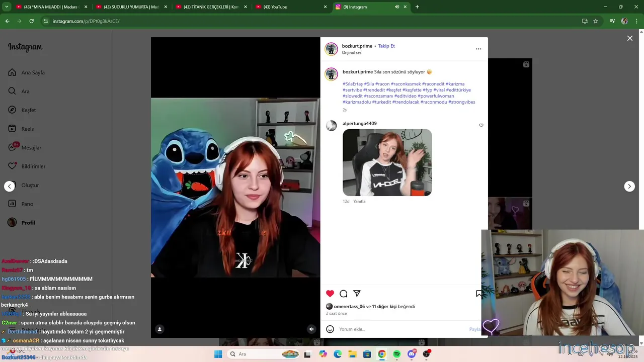Like alpertunga4409's comment
644x362 pixels.
481,125
